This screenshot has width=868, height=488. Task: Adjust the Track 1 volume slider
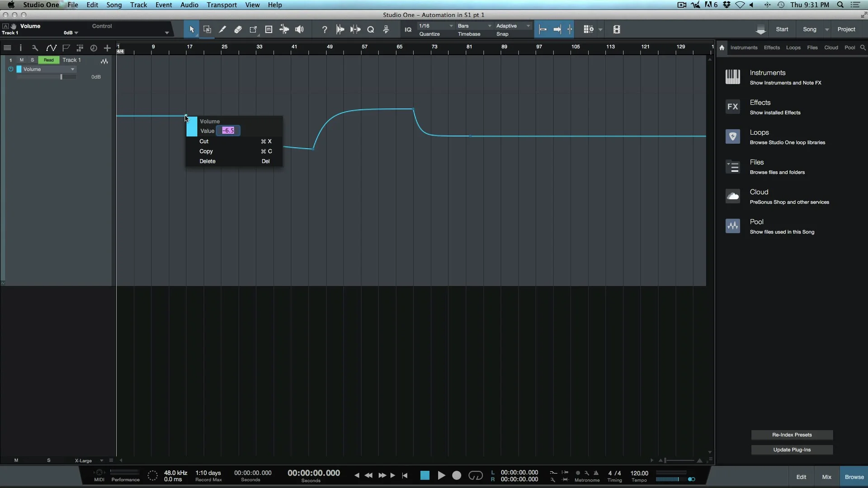61,77
